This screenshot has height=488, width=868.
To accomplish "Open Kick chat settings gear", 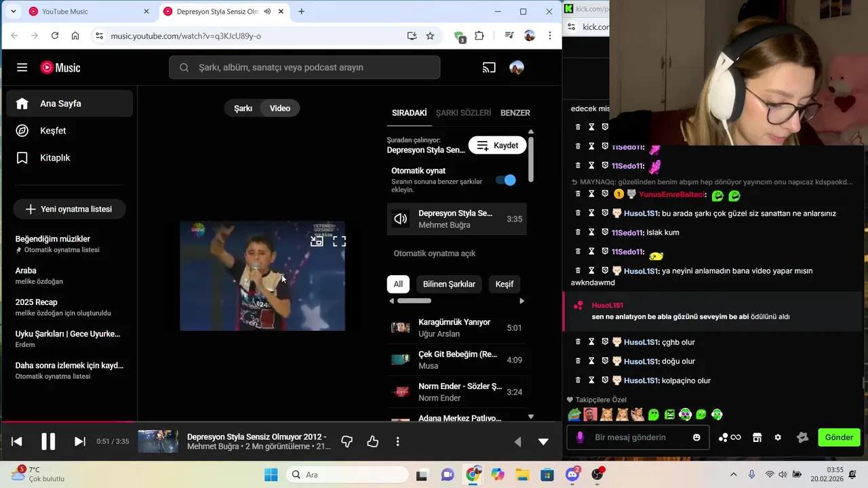I will [778, 437].
